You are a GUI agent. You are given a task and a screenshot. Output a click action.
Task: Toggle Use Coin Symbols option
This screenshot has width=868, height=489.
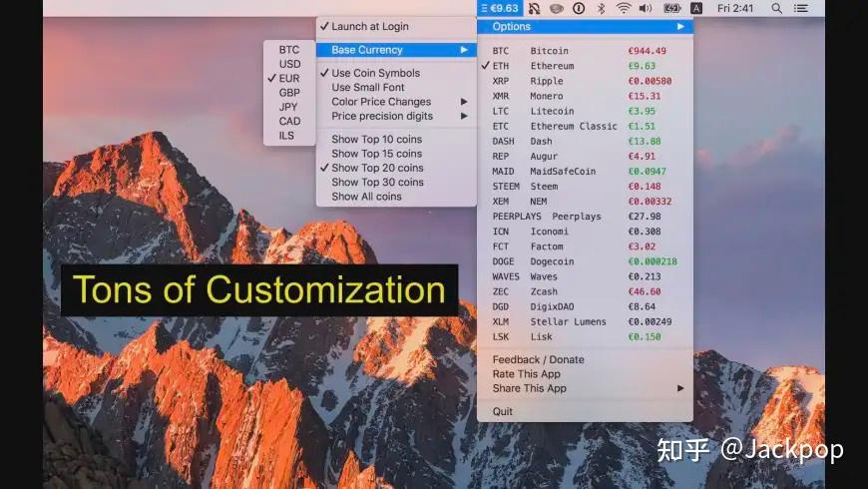(x=396, y=73)
